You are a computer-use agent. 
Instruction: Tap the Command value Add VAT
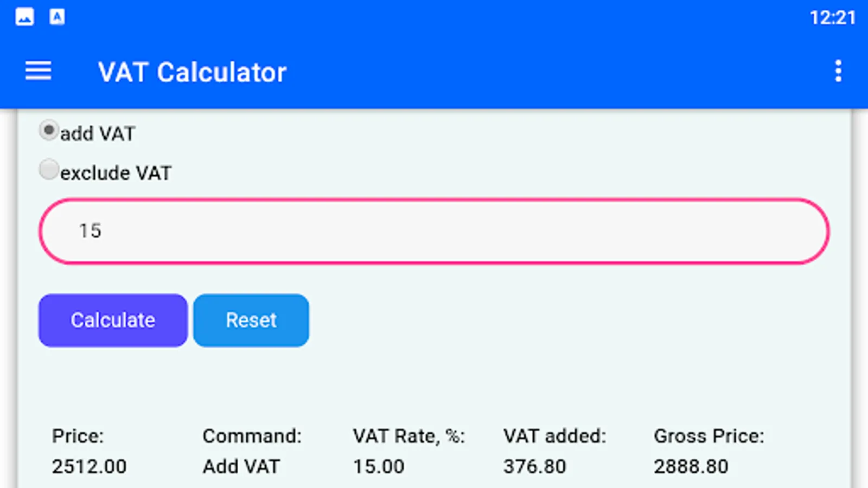click(x=241, y=466)
